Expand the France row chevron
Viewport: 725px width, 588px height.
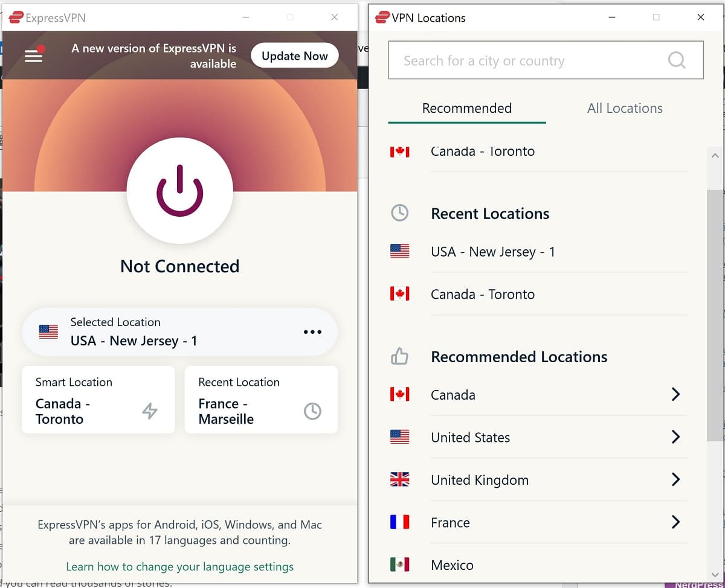pos(676,522)
